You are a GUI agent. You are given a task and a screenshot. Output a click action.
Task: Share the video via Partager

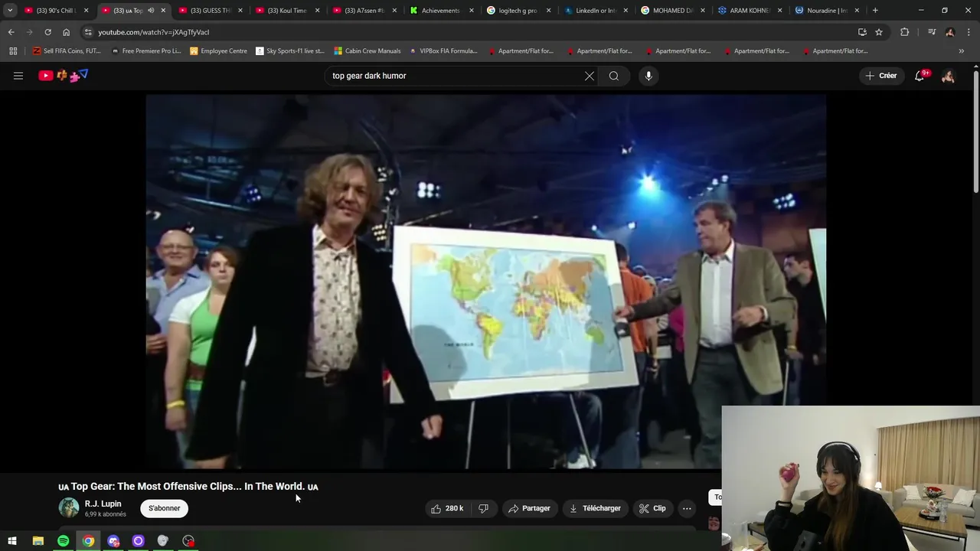[x=529, y=508]
